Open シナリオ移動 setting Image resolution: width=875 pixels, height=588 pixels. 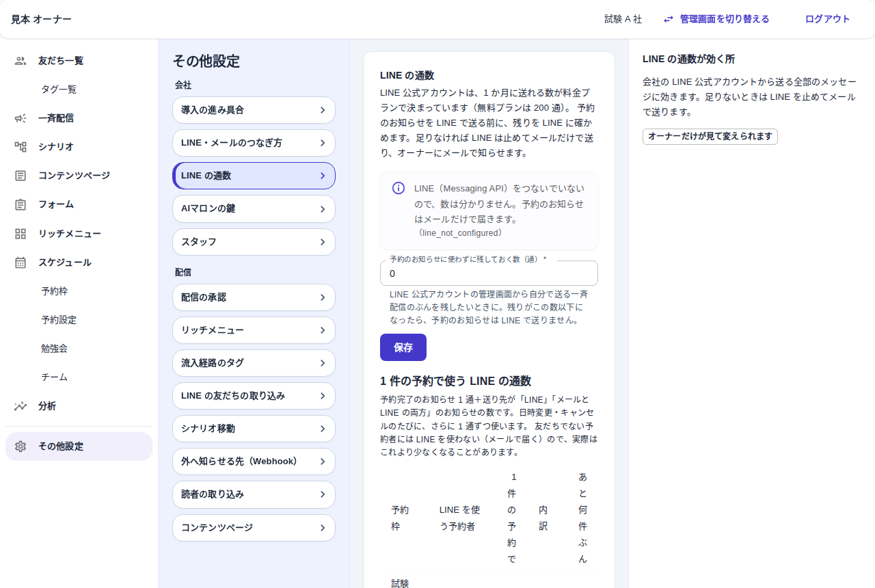pos(254,429)
